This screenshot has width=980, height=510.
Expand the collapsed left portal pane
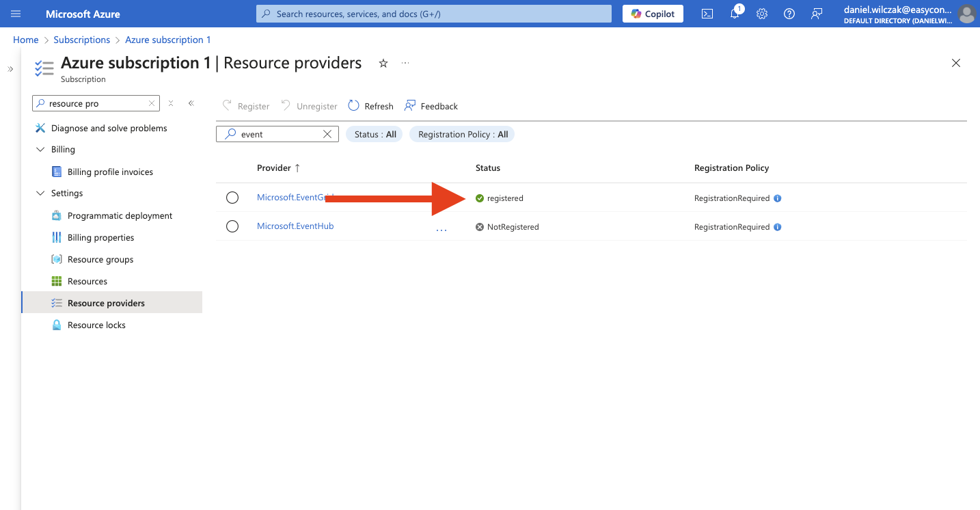[10, 69]
